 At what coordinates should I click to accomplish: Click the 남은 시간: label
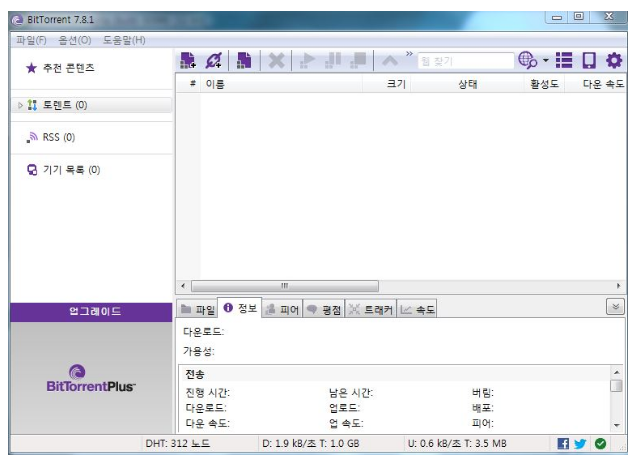pyautogui.click(x=351, y=393)
